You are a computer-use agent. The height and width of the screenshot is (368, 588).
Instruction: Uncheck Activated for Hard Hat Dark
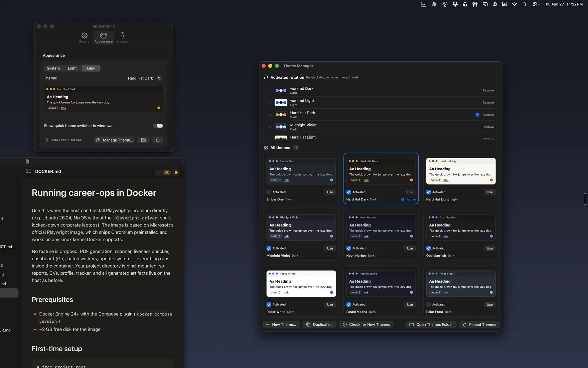click(x=348, y=192)
